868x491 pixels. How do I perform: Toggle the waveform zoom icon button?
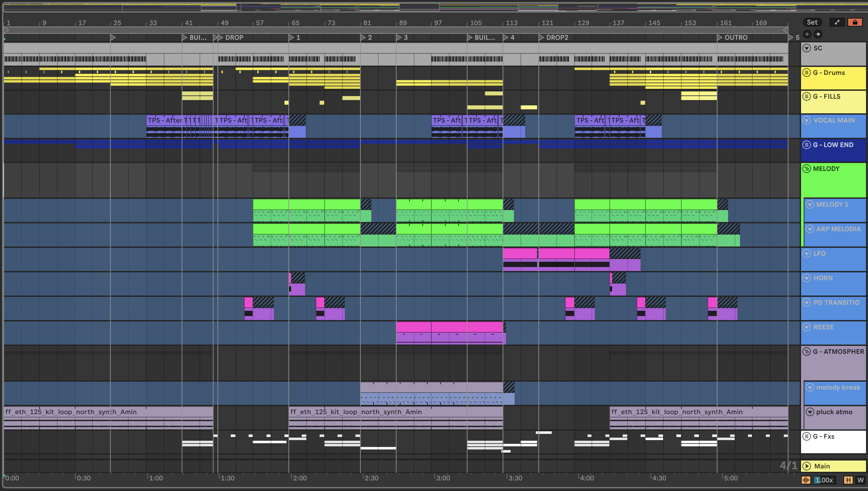click(x=806, y=480)
